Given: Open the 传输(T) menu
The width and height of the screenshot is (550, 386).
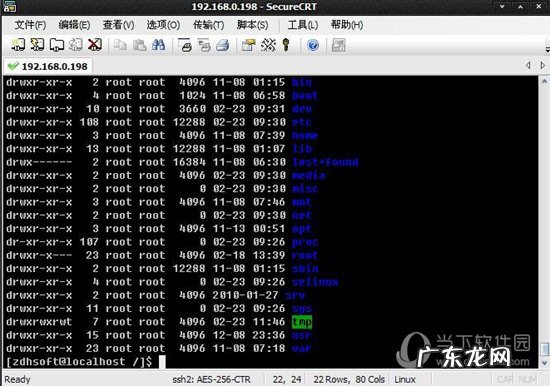Looking at the screenshot, I should (209, 25).
